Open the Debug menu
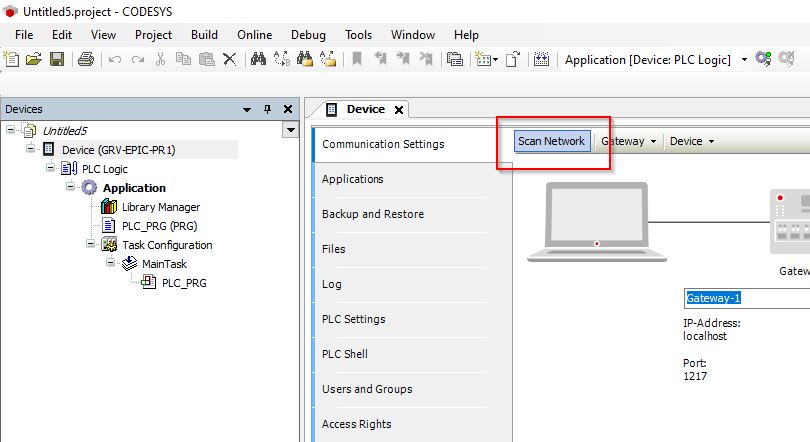The width and height of the screenshot is (810, 442). point(308,35)
